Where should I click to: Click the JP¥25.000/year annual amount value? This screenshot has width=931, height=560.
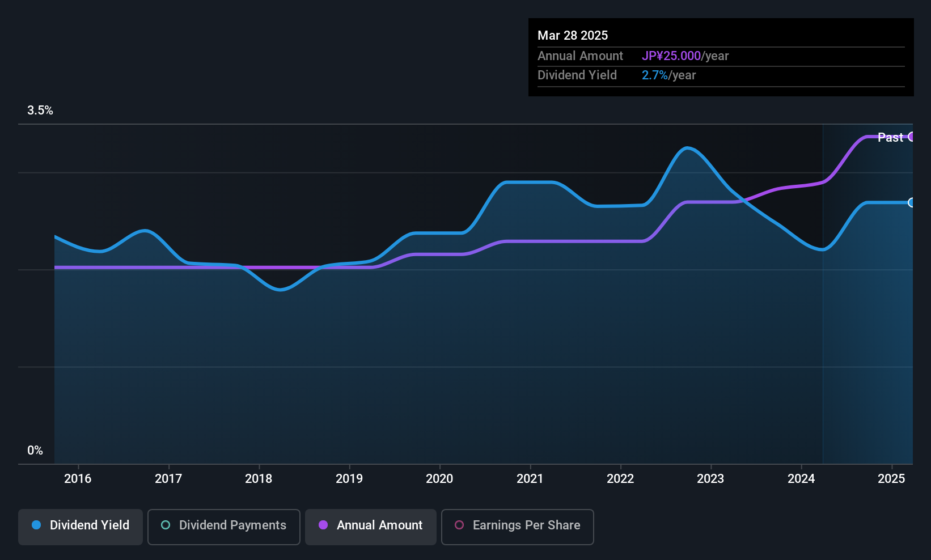pyautogui.click(x=685, y=56)
